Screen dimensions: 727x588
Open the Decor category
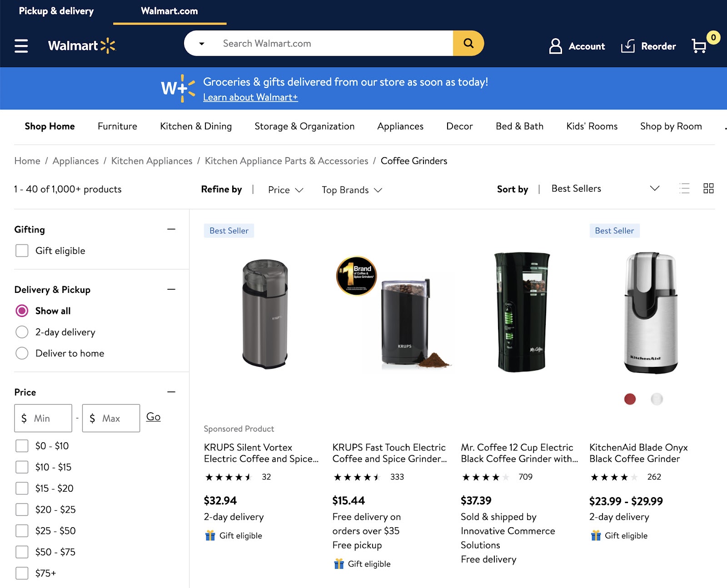(459, 126)
